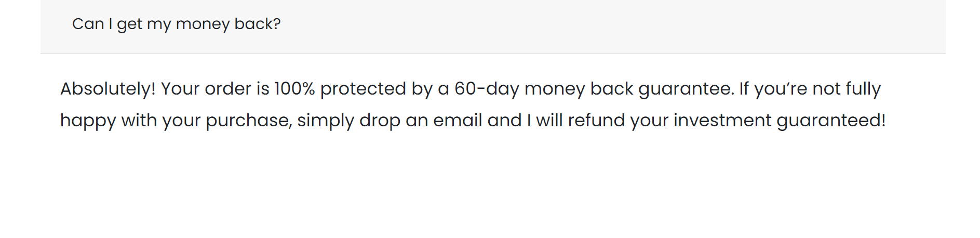Viewport: 980px width, 238px height.
Task: Click the word 'simply' in the second line
Action: [326, 121]
